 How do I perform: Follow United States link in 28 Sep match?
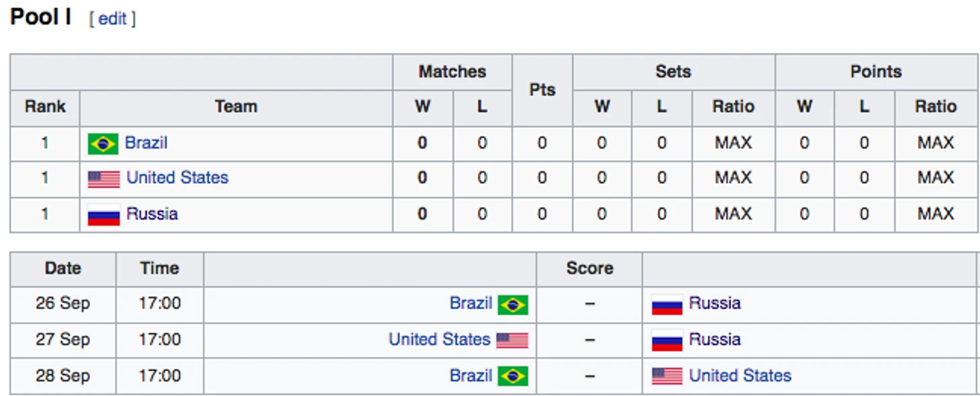(x=740, y=376)
